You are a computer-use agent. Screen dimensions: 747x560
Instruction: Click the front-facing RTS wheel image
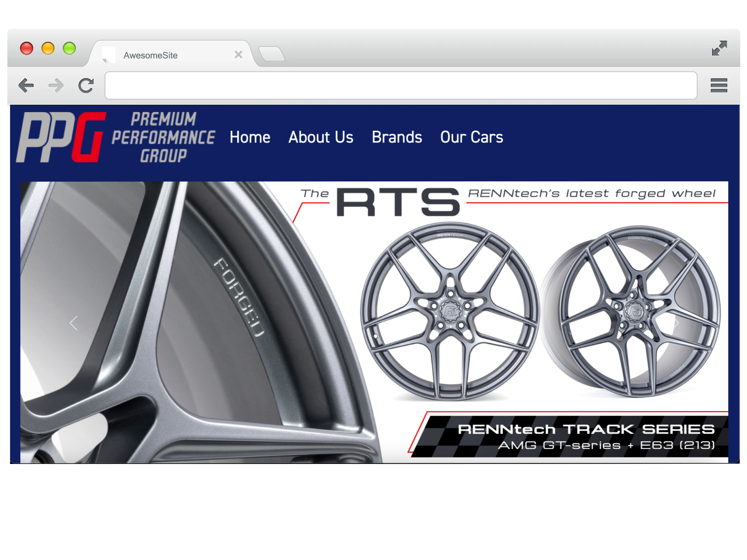click(x=450, y=311)
